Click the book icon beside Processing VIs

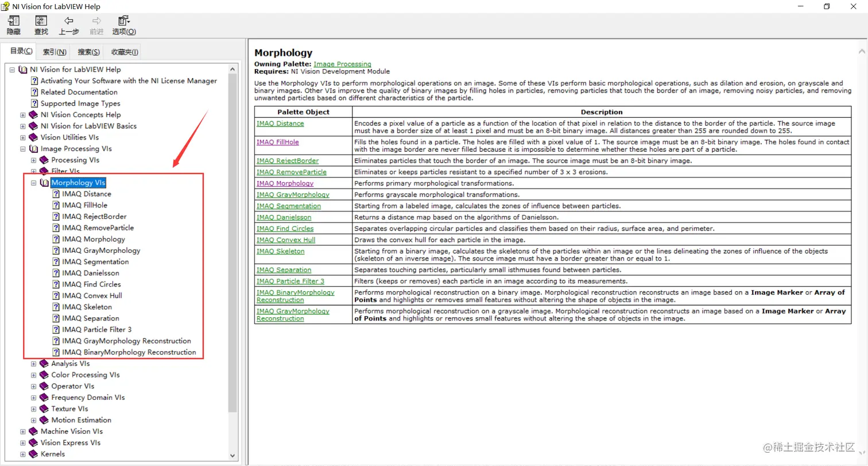click(44, 160)
